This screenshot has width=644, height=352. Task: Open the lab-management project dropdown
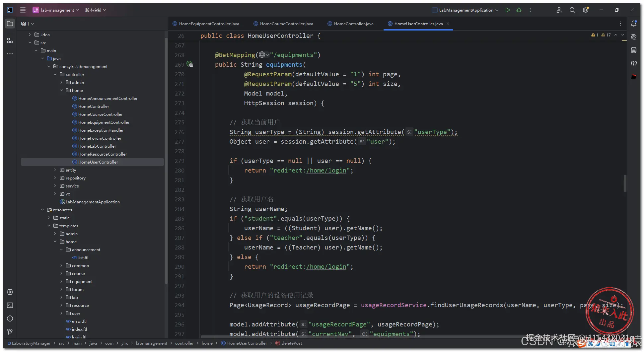coord(56,10)
